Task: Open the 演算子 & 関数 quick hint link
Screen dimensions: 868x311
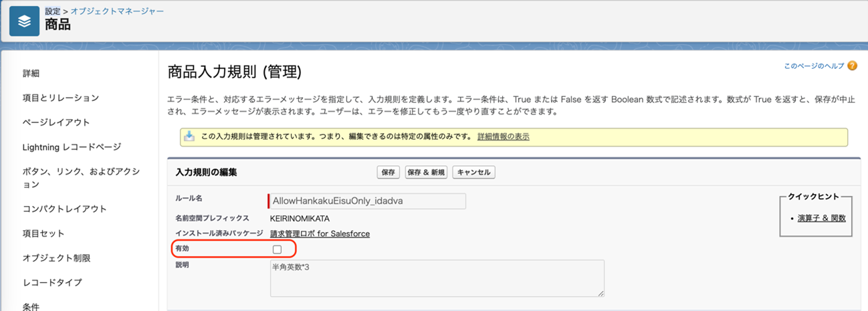Action: (x=821, y=218)
